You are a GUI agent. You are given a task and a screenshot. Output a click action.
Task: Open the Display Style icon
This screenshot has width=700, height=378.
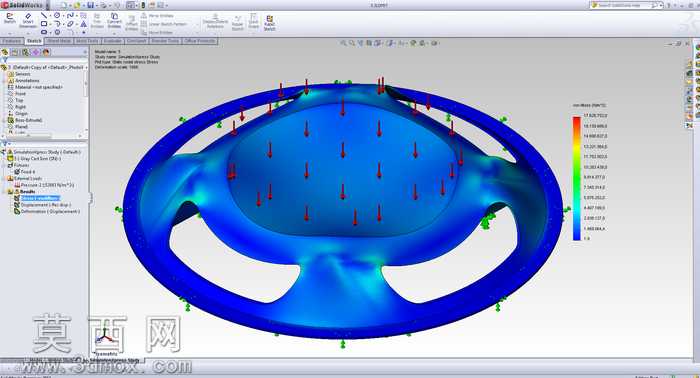click(x=391, y=43)
